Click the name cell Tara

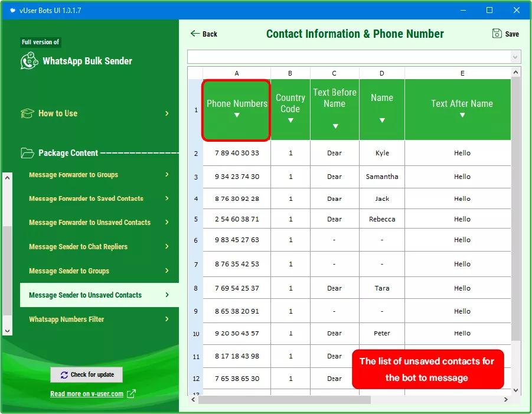pyautogui.click(x=382, y=288)
